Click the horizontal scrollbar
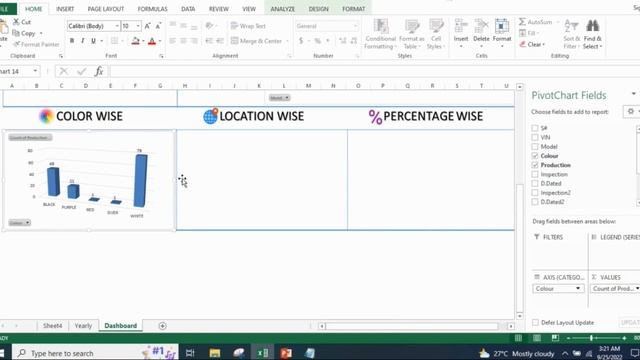The height and width of the screenshot is (360, 640). point(411,326)
